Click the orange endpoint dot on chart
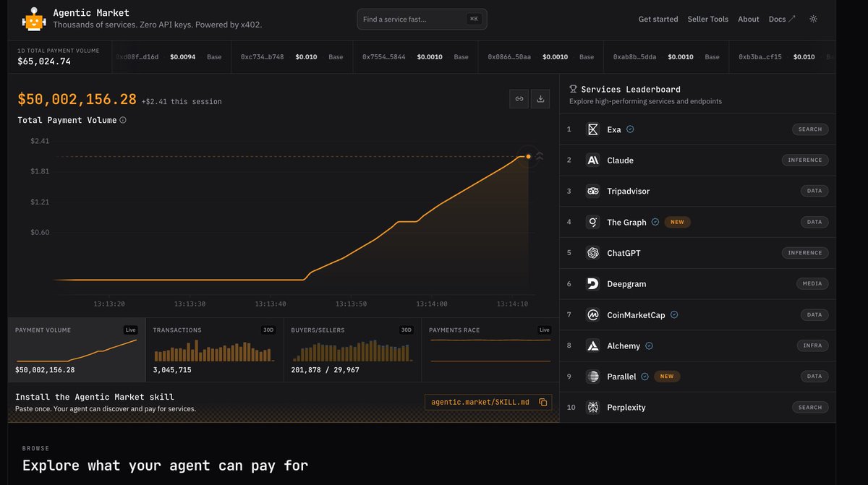The height and width of the screenshot is (485, 868). pos(529,156)
